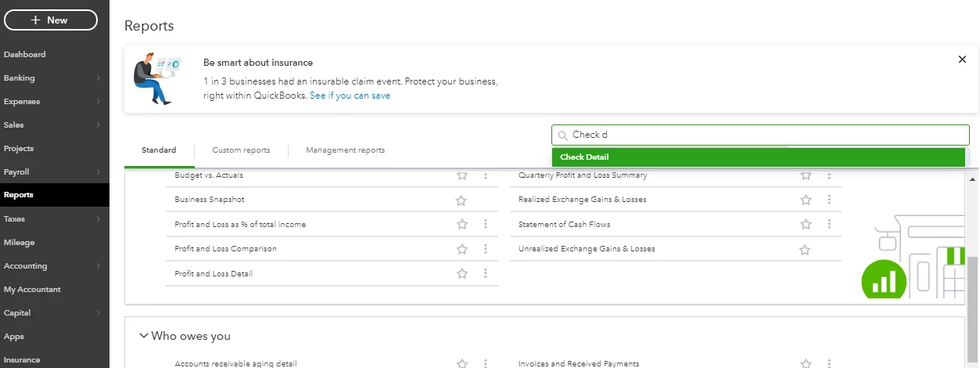Expand the Taxes submenu arrow
Screen dimensions: 980x368
tap(99, 219)
